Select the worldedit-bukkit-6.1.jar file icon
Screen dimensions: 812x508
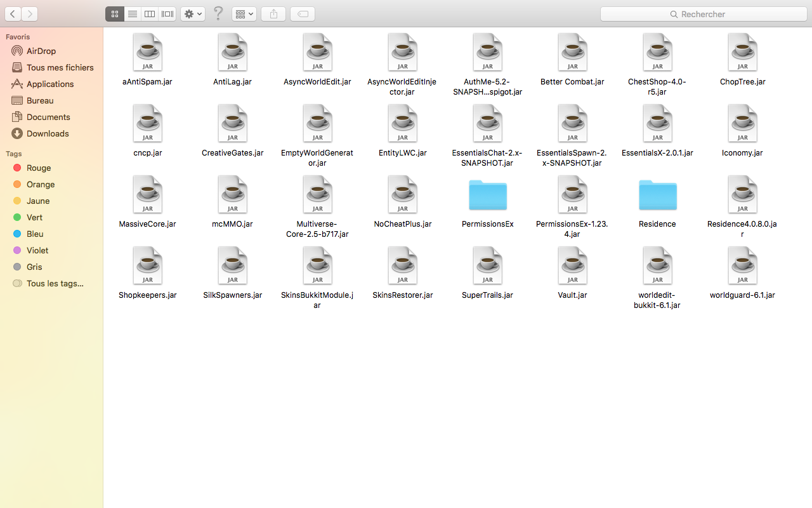pyautogui.click(x=658, y=265)
